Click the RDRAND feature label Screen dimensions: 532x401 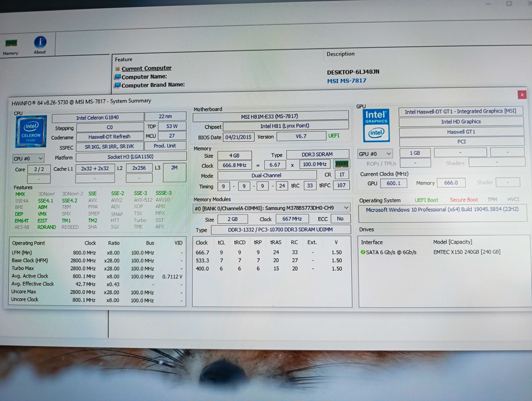pos(47,227)
